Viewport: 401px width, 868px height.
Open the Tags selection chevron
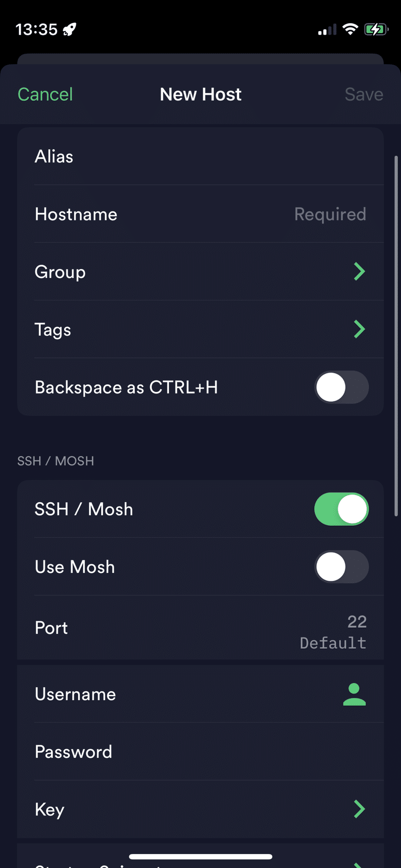[359, 329]
